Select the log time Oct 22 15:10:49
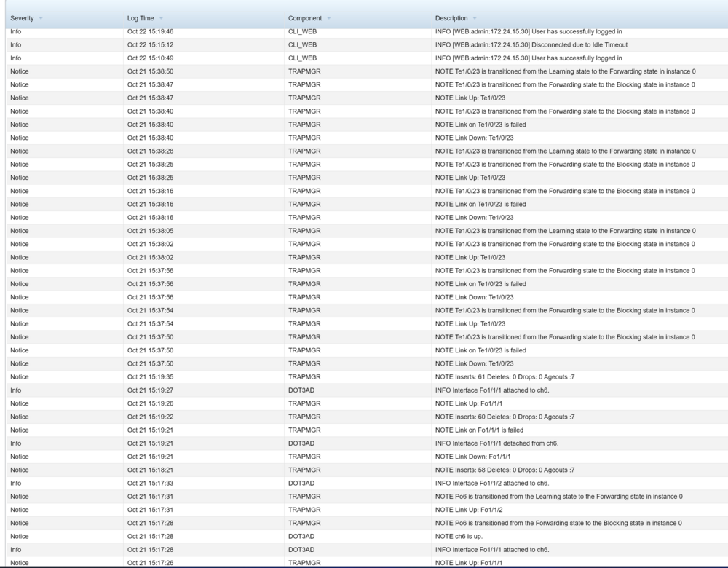Viewport: 728px width, 568px height. pyautogui.click(x=150, y=58)
